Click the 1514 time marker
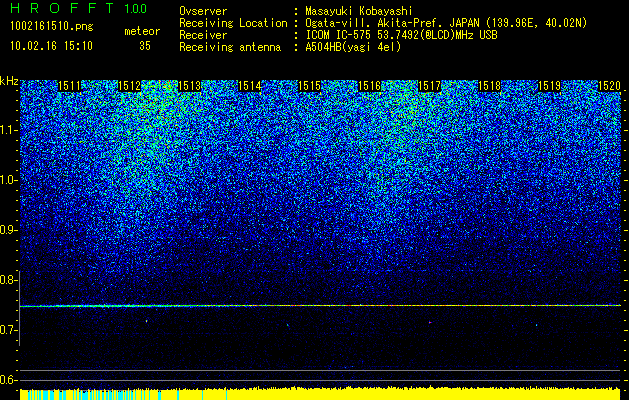Image resolution: width=629 pixels, height=400 pixels. (250, 86)
